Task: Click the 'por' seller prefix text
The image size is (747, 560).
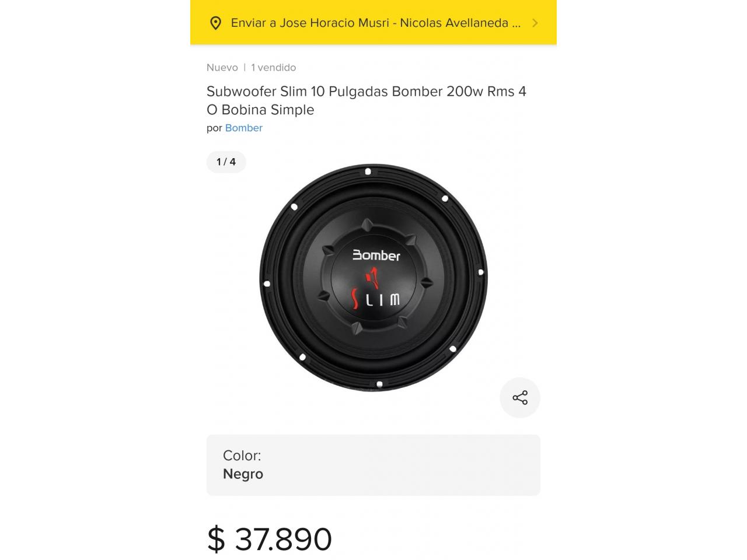Action: click(x=214, y=128)
